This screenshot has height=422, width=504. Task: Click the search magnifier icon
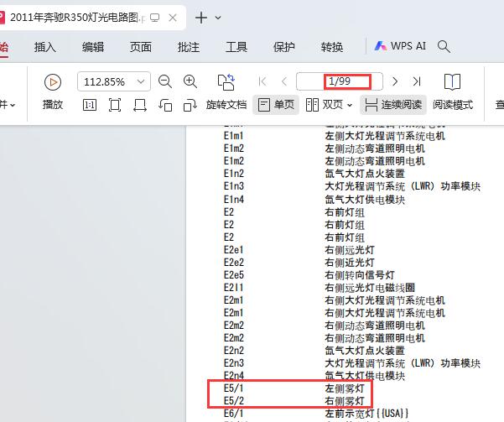444,47
